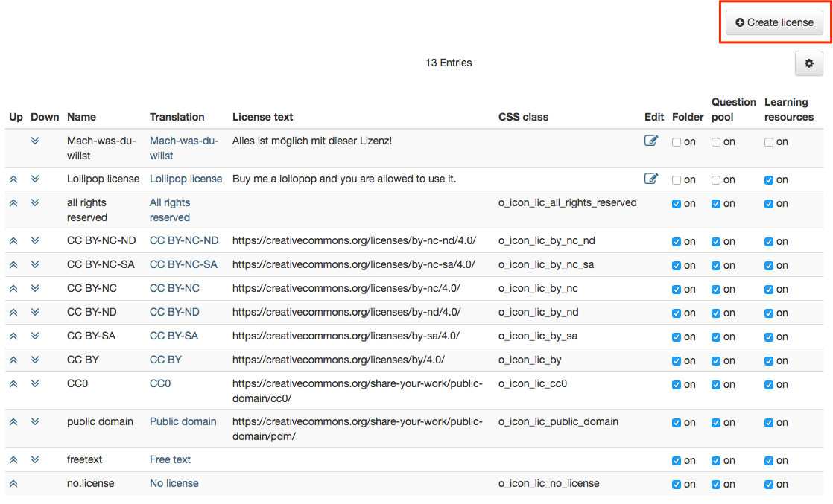Uncheck Folder for all rights reserved
Viewport: 833px width, 504px height.
(677, 204)
